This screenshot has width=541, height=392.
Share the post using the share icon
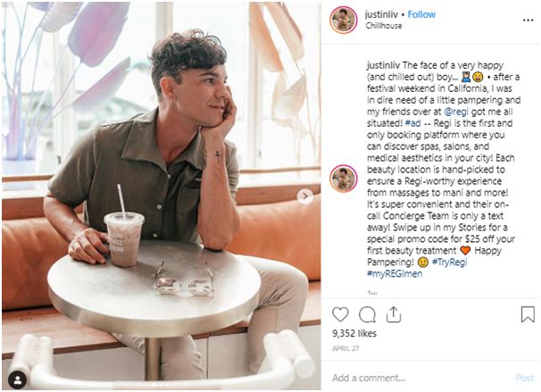394,314
